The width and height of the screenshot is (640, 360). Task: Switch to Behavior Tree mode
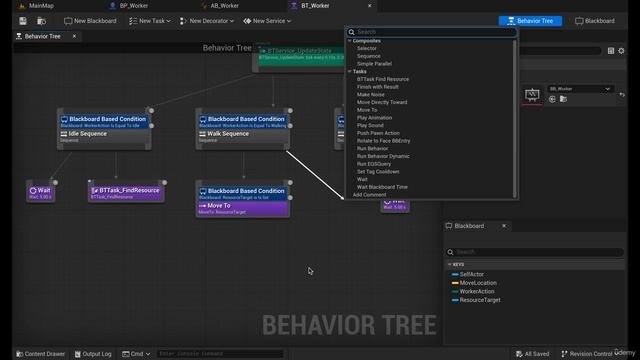[530, 21]
